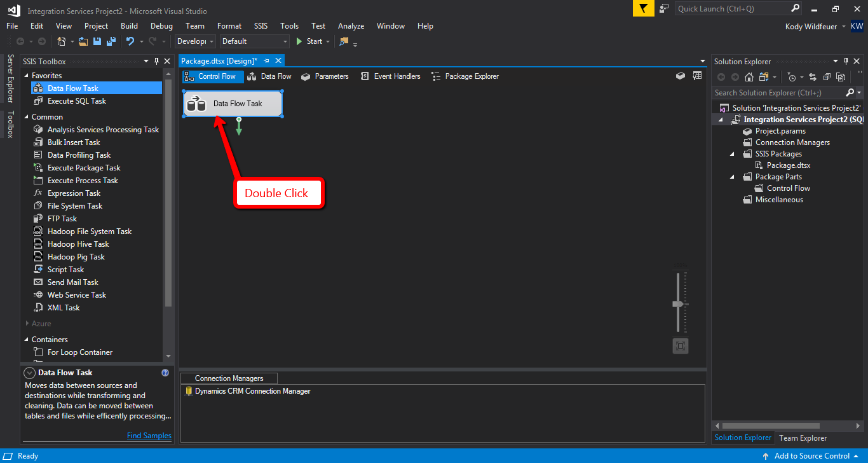Screen dimensions: 868x463
Task: Switch to the Team Explorer tab
Action: pyautogui.click(x=803, y=438)
